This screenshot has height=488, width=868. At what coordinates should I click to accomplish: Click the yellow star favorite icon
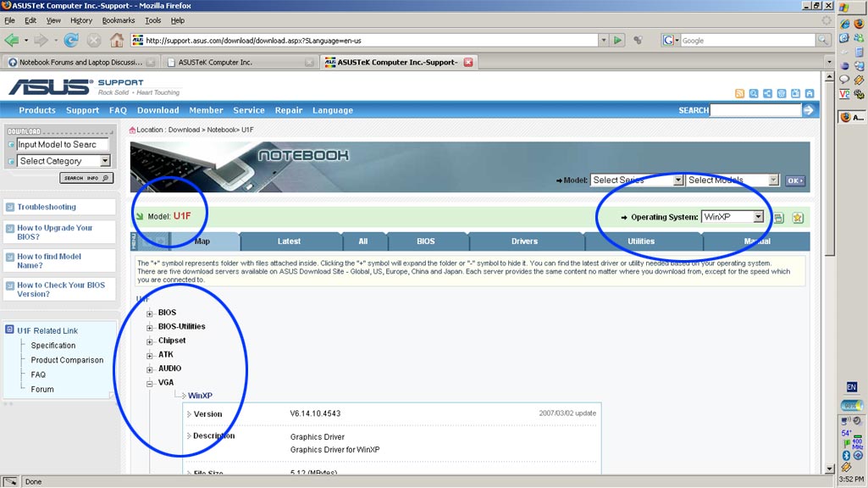pyautogui.click(x=798, y=218)
